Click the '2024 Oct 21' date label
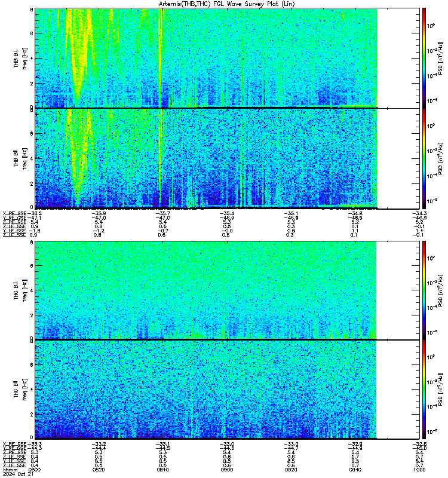Viewport: 448px width, 478px height. click(18, 474)
